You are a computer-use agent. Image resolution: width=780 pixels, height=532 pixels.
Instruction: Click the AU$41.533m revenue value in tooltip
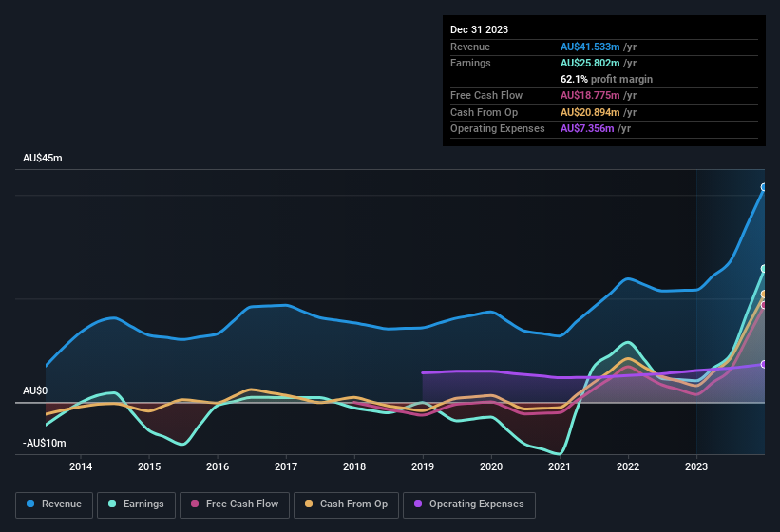[590, 47]
